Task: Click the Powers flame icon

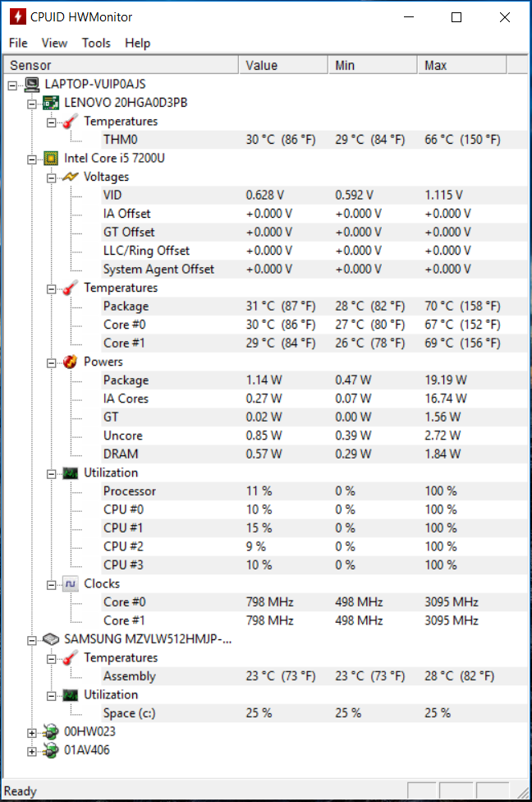Action: click(70, 362)
